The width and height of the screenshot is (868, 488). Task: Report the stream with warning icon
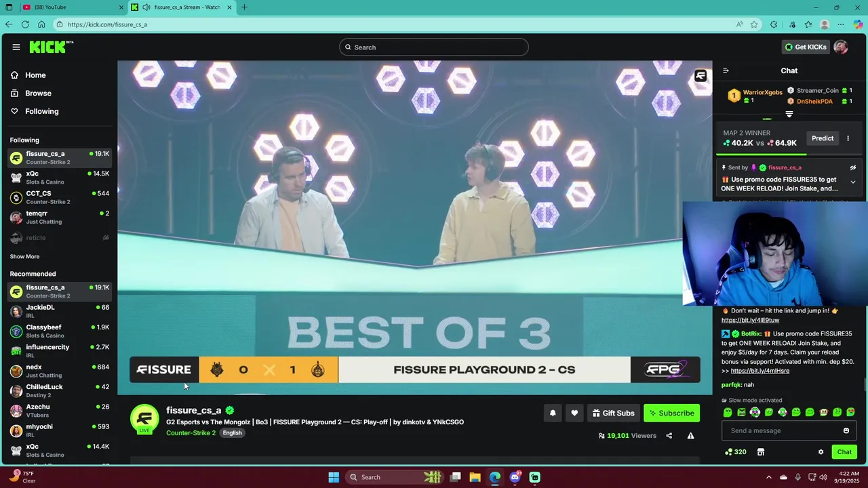690,436
